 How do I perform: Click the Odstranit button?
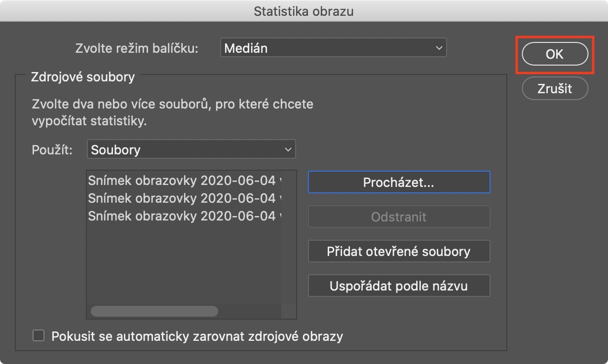pos(399,217)
